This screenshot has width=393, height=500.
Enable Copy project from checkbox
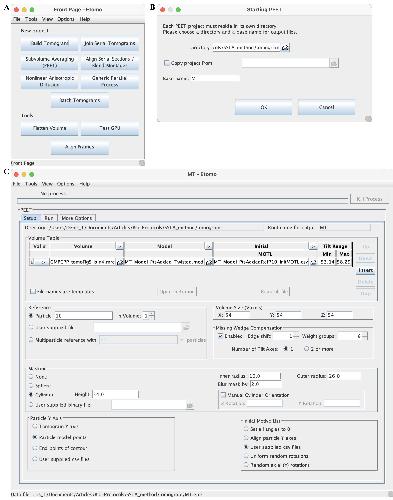pos(166,63)
